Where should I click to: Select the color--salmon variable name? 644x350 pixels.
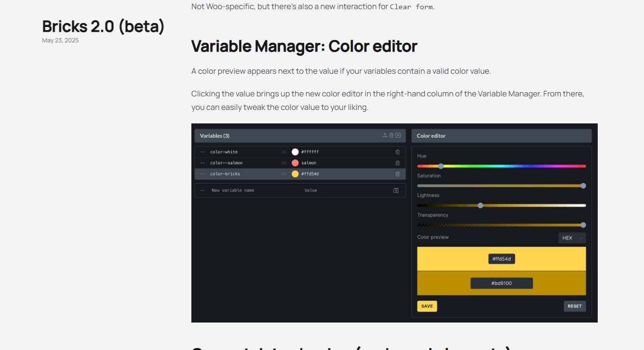click(x=227, y=163)
